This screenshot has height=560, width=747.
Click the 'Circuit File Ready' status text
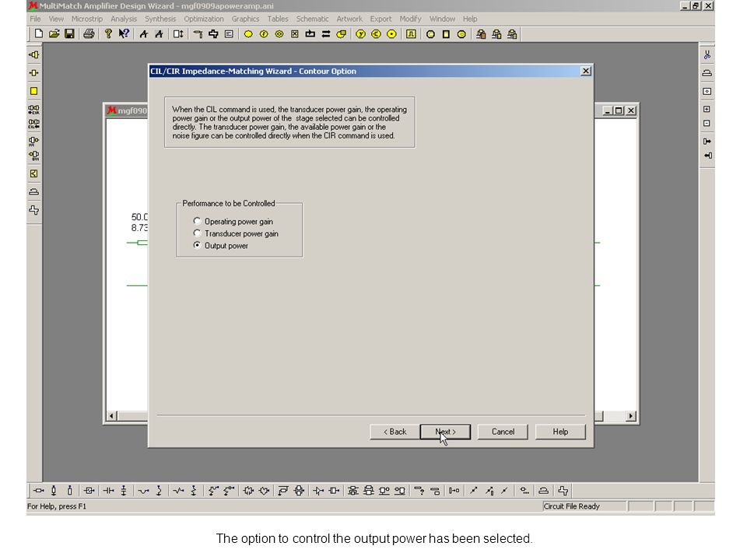572,506
